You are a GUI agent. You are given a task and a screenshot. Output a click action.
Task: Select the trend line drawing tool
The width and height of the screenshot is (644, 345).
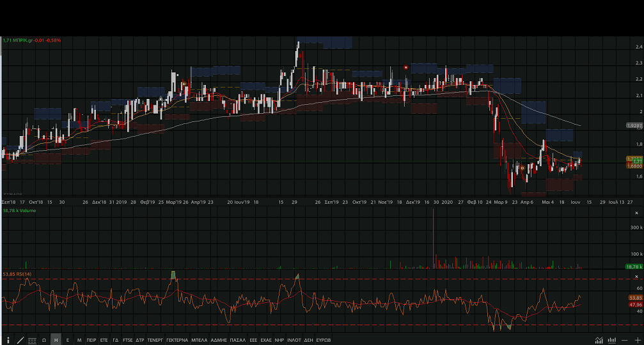click(20, 341)
